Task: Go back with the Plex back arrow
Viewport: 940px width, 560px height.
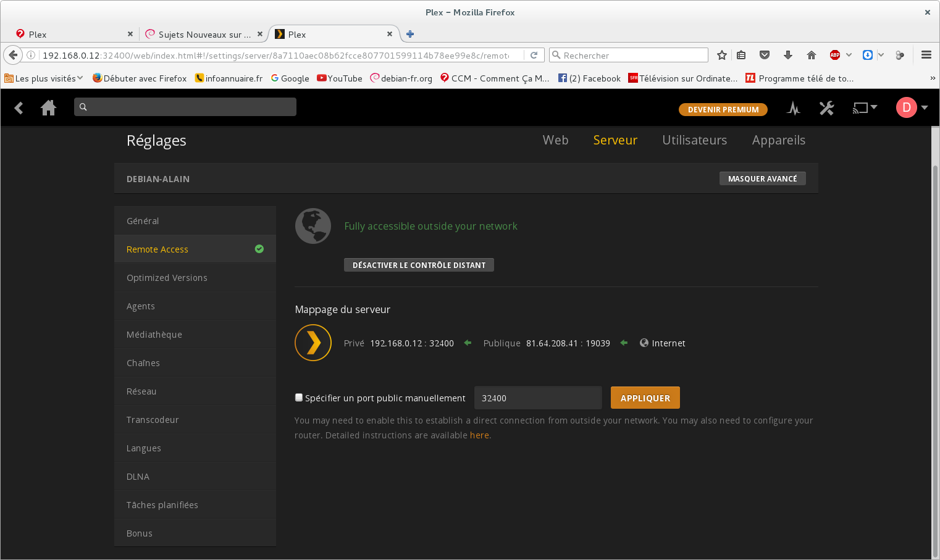Action: click(19, 108)
